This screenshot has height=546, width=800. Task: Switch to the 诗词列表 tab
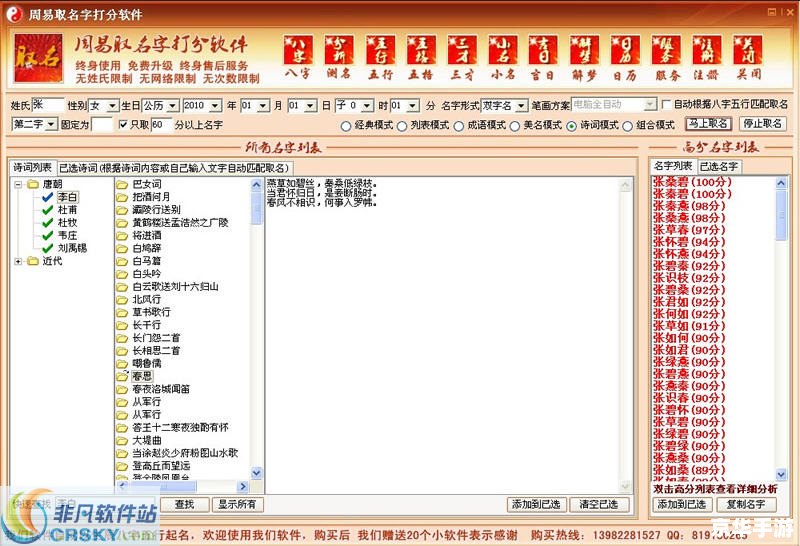click(33, 167)
